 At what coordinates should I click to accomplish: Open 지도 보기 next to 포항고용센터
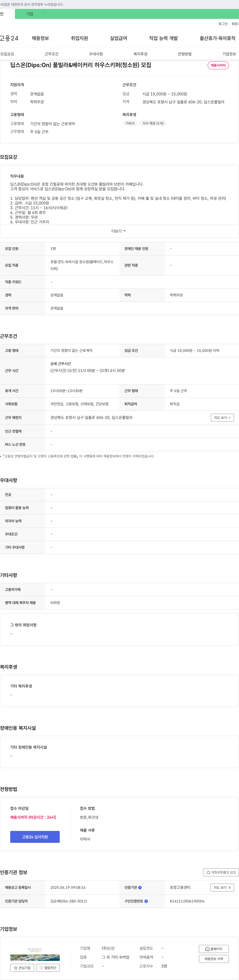222,888
